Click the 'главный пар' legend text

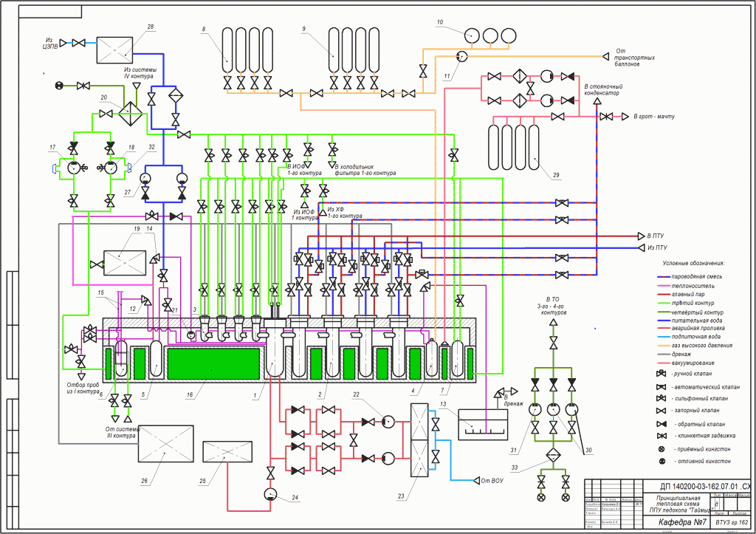click(x=688, y=294)
